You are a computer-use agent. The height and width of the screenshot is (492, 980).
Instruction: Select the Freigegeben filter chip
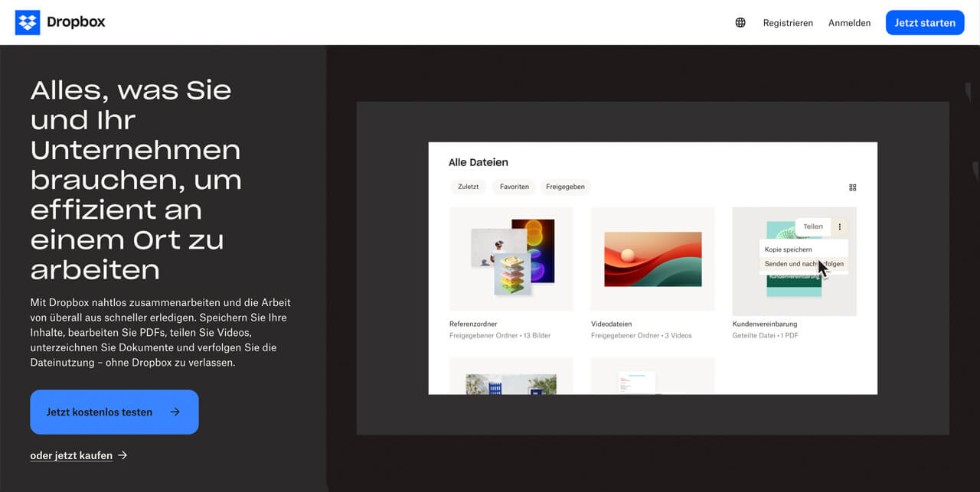coord(566,187)
